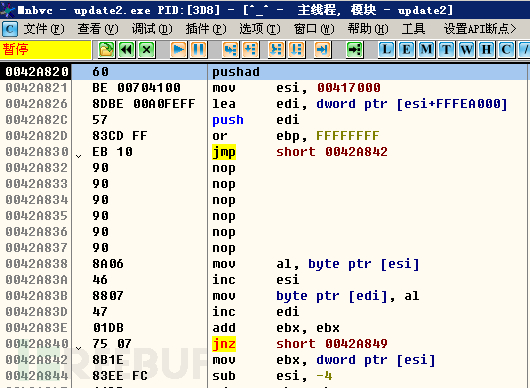The image size is (530, 388).
Task: Click the Go to address icon
Action: click(x=355, y=50)
